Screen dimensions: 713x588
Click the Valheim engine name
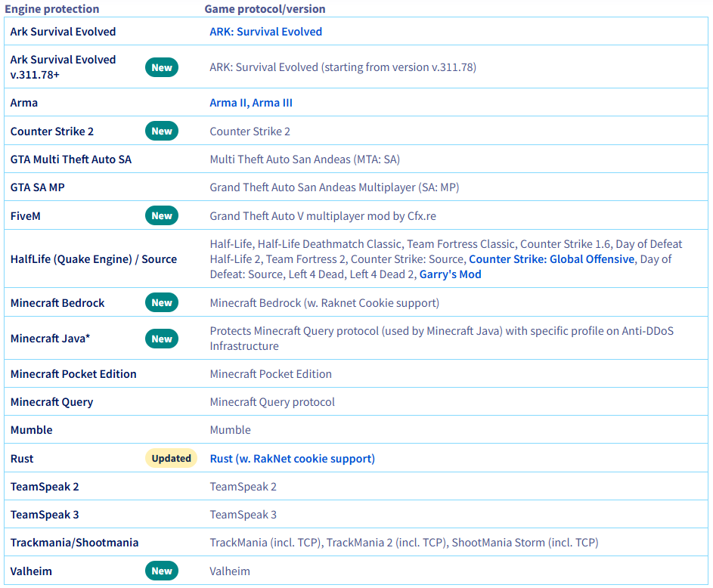(31, 571)
